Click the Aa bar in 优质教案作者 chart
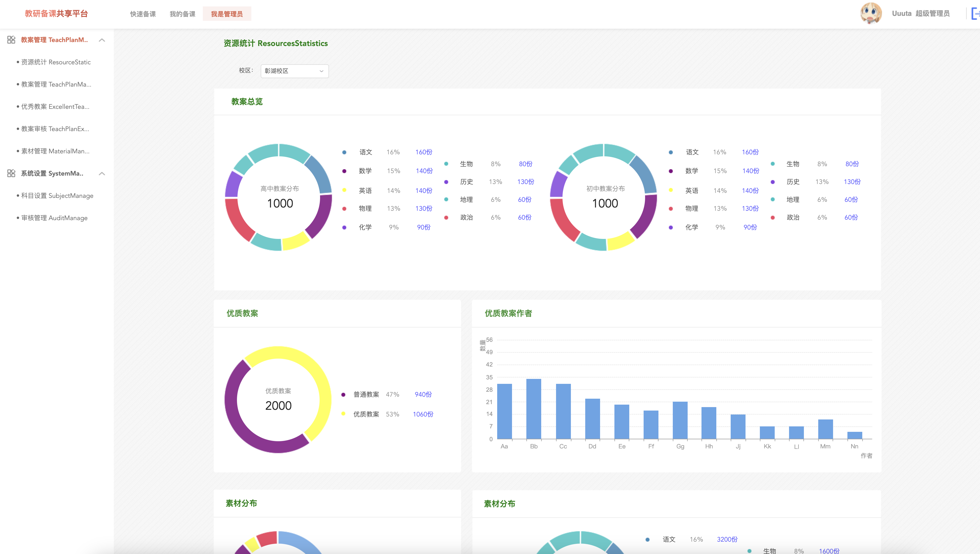This screenshot has height=554, width=980. tap(504, 411)
